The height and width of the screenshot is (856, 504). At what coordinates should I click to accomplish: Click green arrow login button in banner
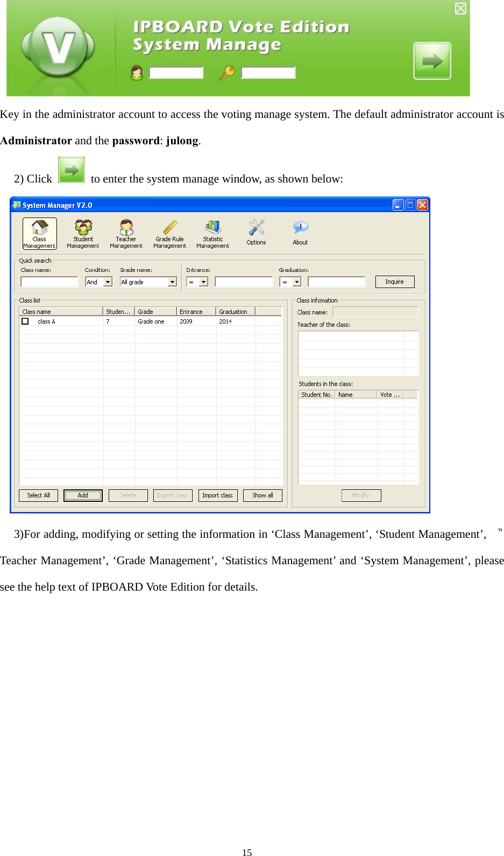coord(432,61)
